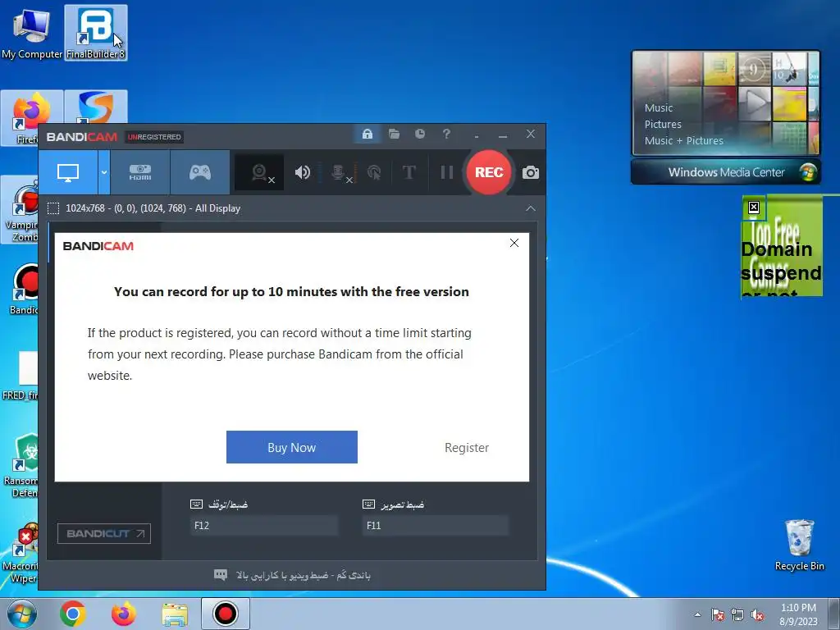This screenshot has height=630, width=840.
Task: Click the pause recording button
Action: click(446, 172)
